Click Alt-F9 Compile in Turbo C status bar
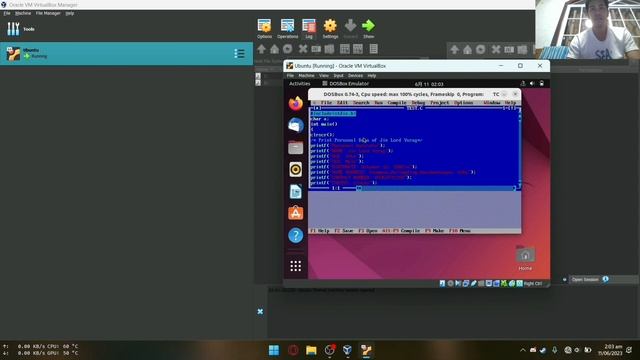This screenshot has width=640, height=360. point(401,231)
